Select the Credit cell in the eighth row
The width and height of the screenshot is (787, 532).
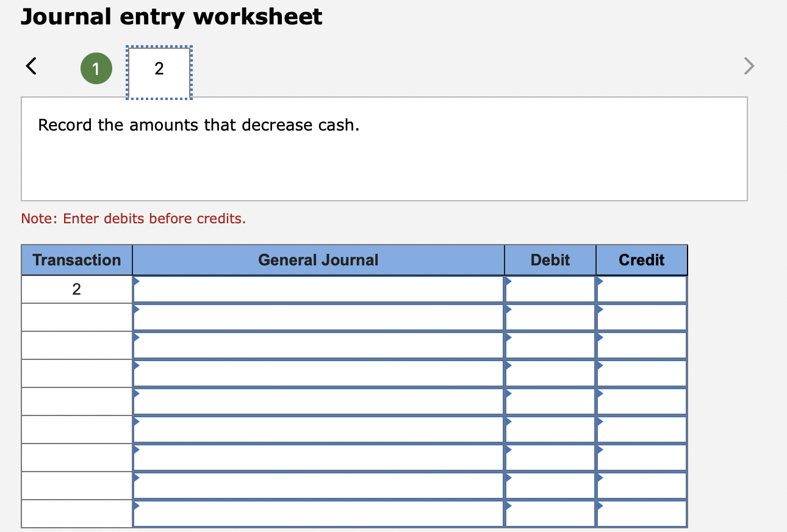(x=642, y=486)
